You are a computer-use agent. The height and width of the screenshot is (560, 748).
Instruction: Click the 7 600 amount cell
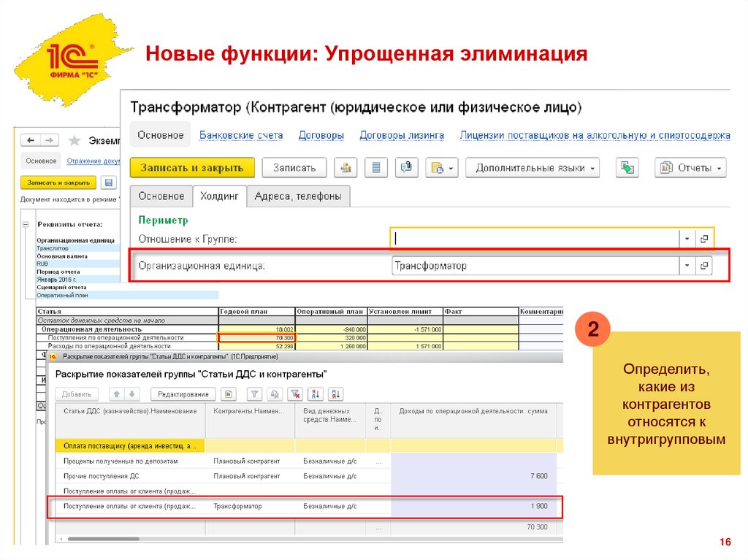pos(473,476)
